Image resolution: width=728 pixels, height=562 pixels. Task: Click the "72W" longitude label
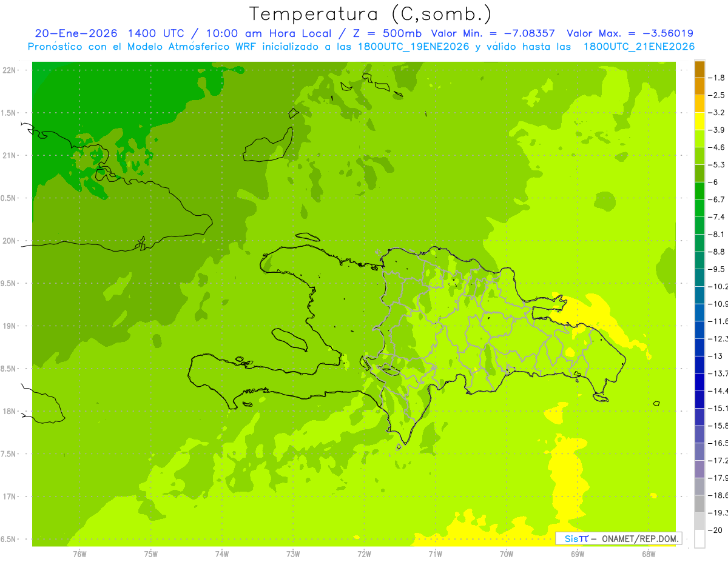coord(364,554)
